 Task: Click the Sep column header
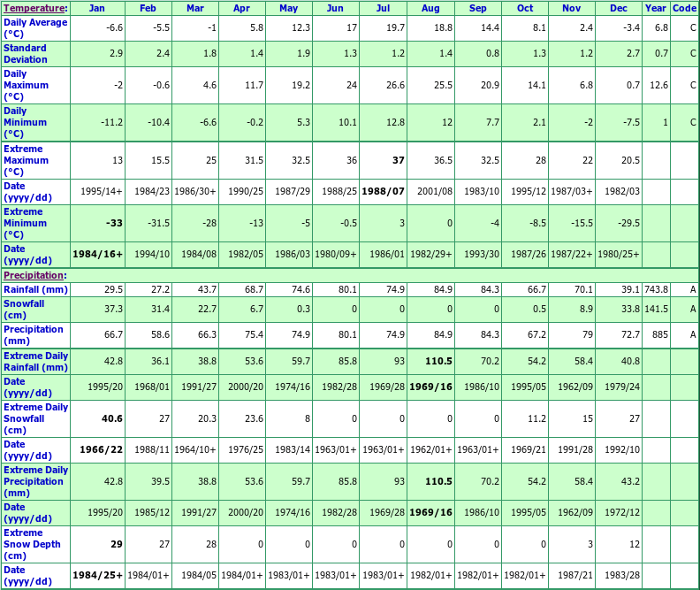point(477,8)
